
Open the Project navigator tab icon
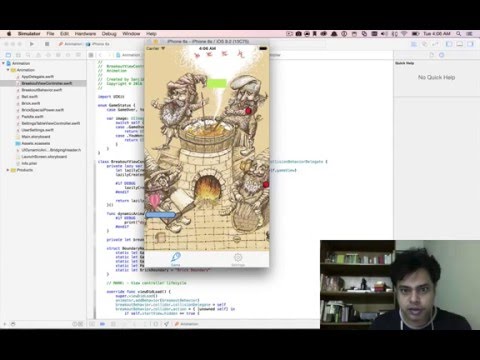point(8,55)
